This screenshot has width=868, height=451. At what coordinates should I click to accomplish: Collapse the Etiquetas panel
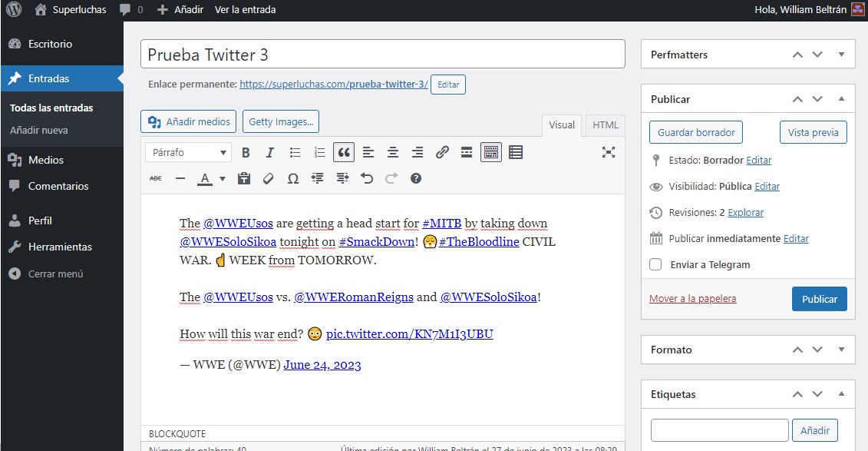841,394
